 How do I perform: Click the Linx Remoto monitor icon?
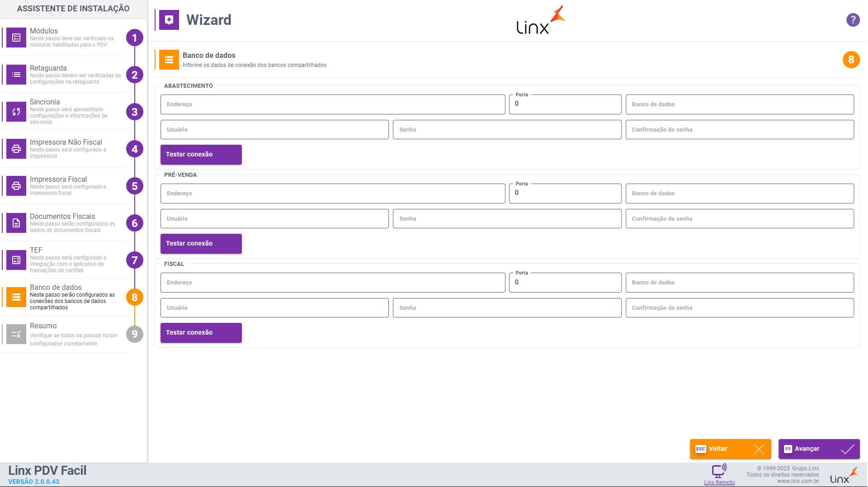tap(719, 470)
